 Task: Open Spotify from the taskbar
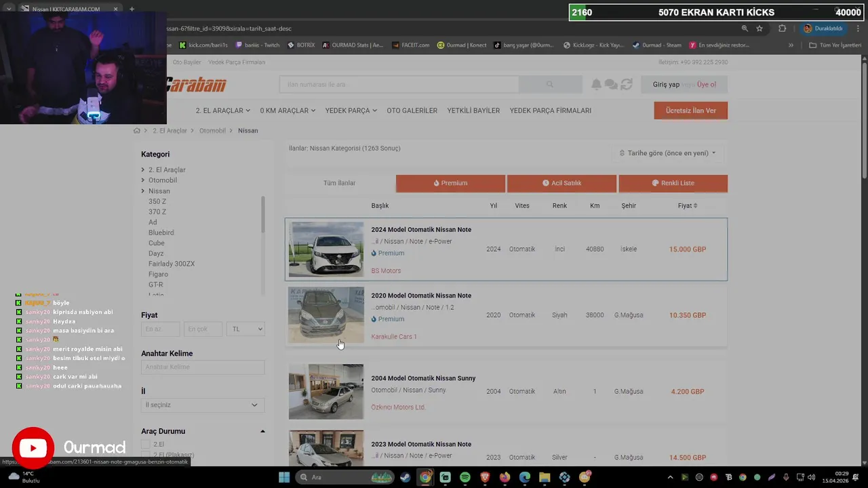(x=465, y=477)
